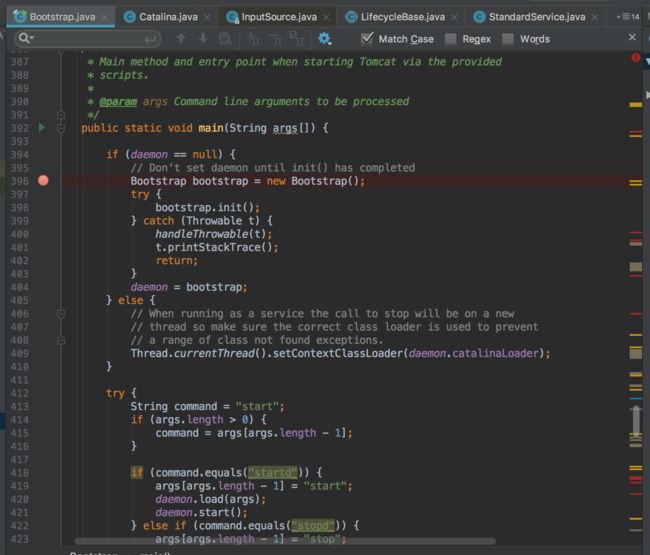Show the 14 hidden tabs list

click(628, 17)
